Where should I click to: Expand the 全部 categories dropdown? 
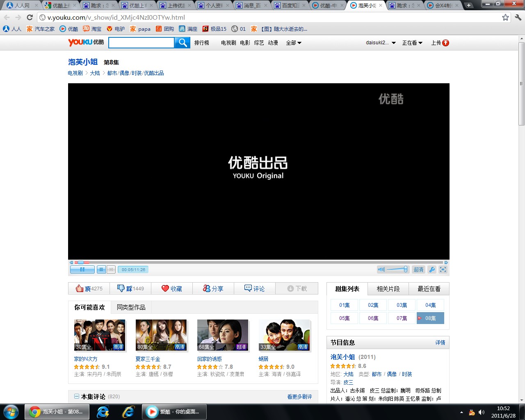point(294,43)
